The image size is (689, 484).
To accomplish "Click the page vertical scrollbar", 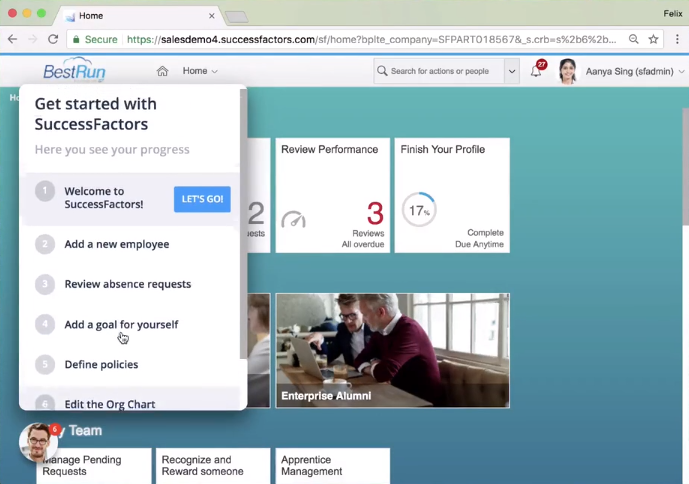I will [685, 167].
